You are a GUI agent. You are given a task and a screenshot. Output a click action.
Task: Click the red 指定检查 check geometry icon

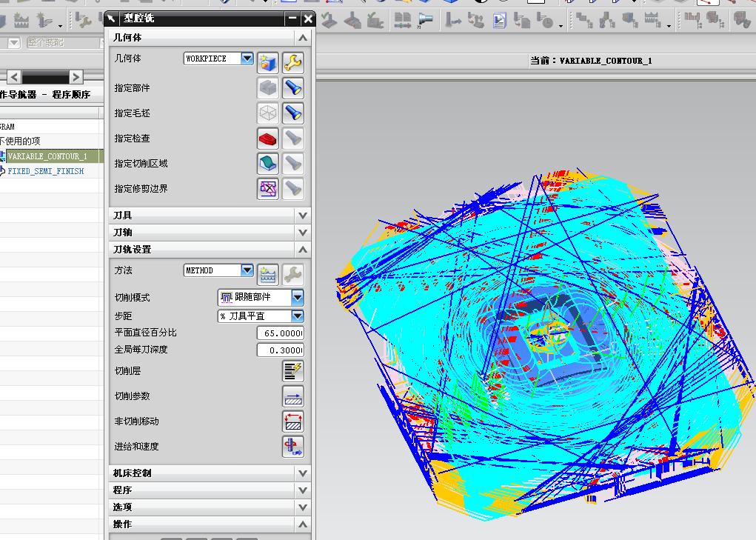[267, 139]
